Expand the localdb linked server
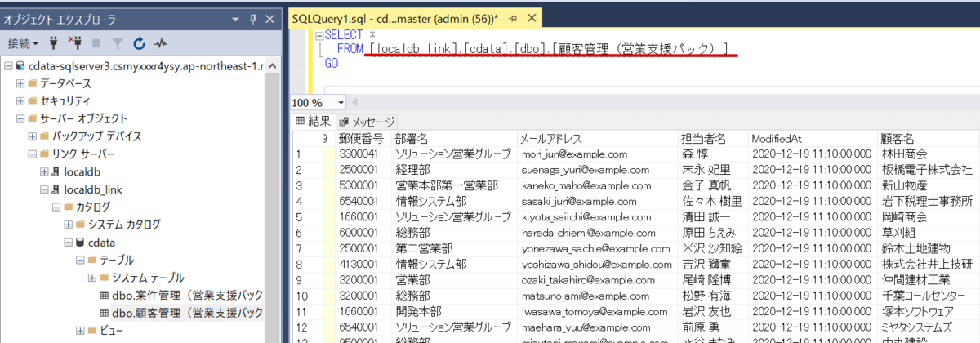Image resolution: width=980 pixels, height=343 pixels. pyautogui.click(x=44, y=171)
